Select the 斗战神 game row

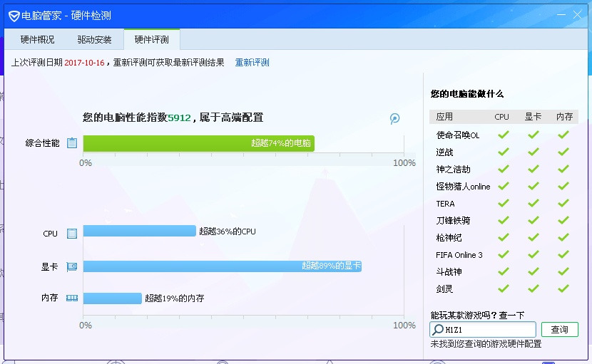pos(504,272)
